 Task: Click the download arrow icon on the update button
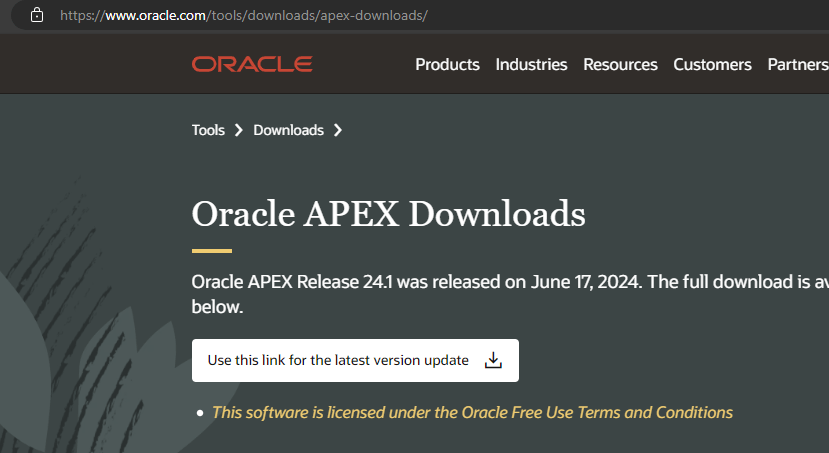click(493, 360)
